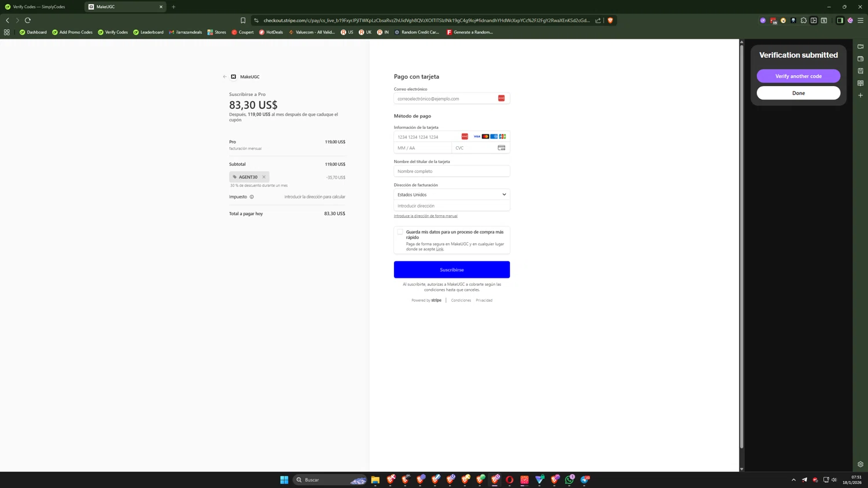
Task: Open Brave Shields lion icon
Action: (x=610, y=20)
